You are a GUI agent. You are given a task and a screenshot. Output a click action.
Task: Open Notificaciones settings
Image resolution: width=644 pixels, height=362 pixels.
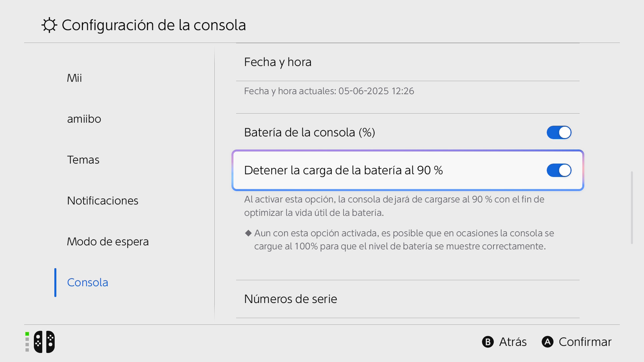point(102,200)
